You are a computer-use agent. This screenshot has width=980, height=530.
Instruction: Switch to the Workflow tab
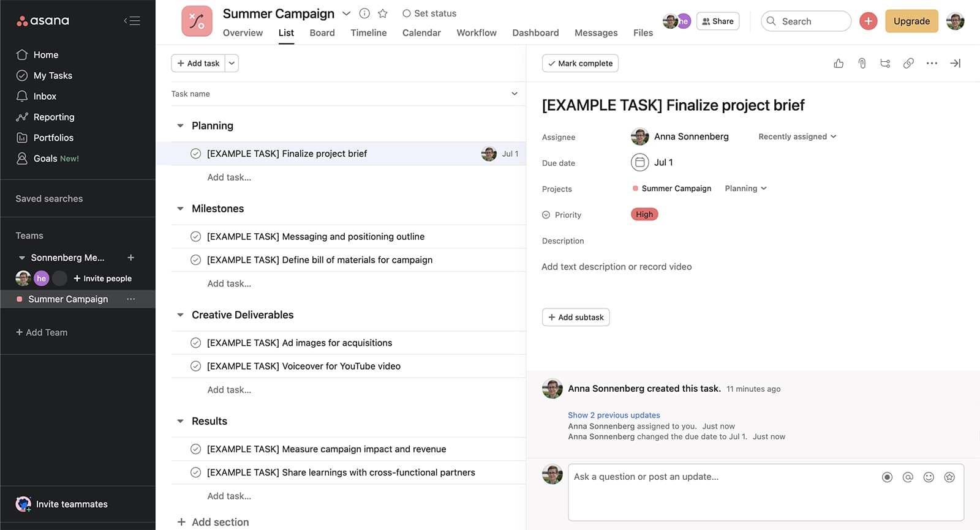coord(477,33)
